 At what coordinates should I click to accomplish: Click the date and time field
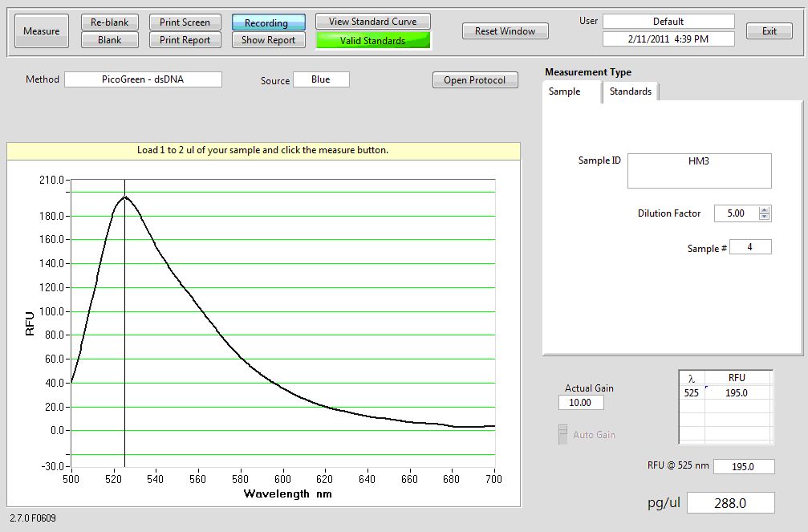[668, 39]
